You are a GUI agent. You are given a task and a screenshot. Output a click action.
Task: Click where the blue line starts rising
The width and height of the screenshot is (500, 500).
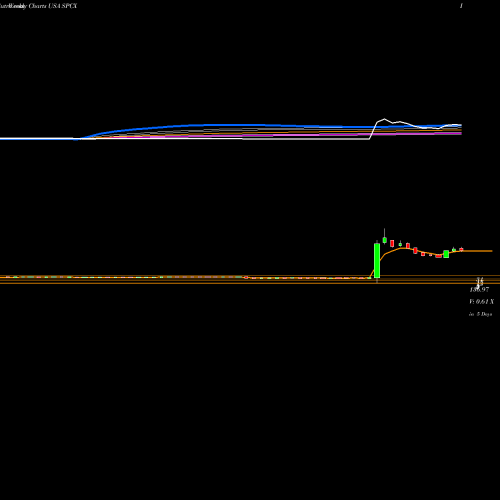80,139
